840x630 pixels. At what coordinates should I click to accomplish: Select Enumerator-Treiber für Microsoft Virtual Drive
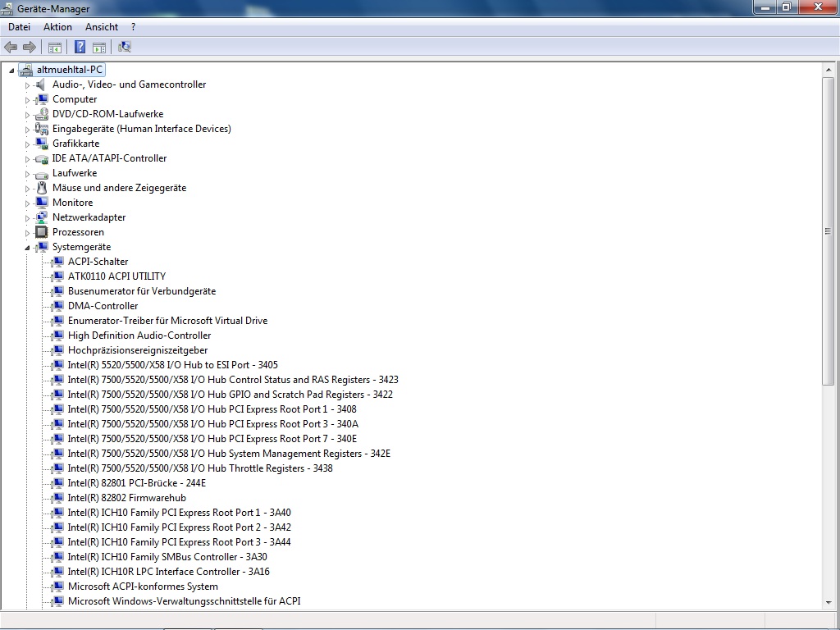click(167, 321)
